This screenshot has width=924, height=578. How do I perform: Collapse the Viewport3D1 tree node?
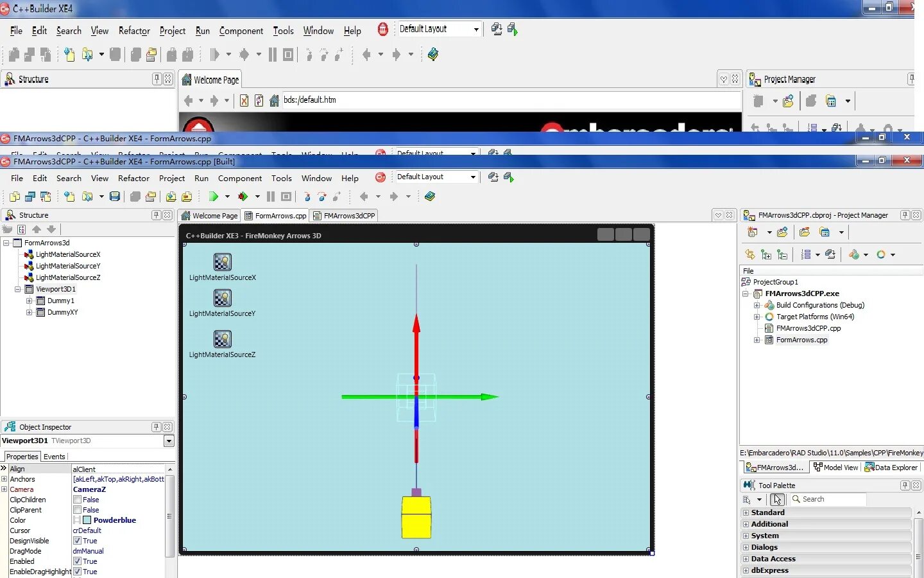point(17,289)
